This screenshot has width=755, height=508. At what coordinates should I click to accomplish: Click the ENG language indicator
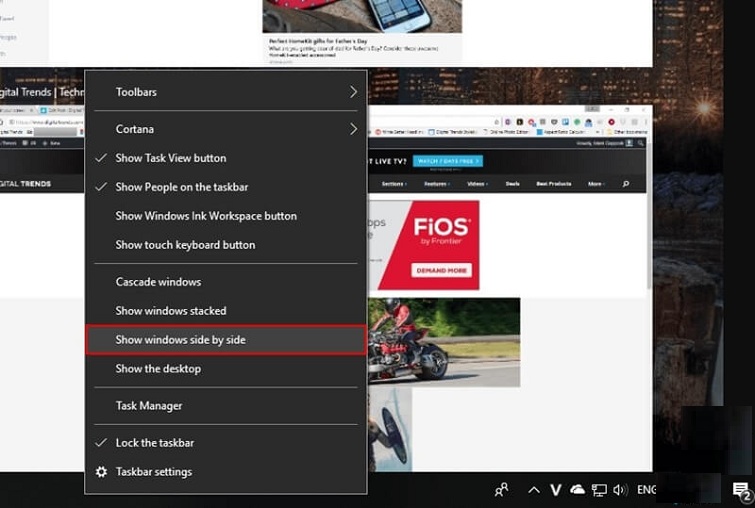click(x=647, y=490)
